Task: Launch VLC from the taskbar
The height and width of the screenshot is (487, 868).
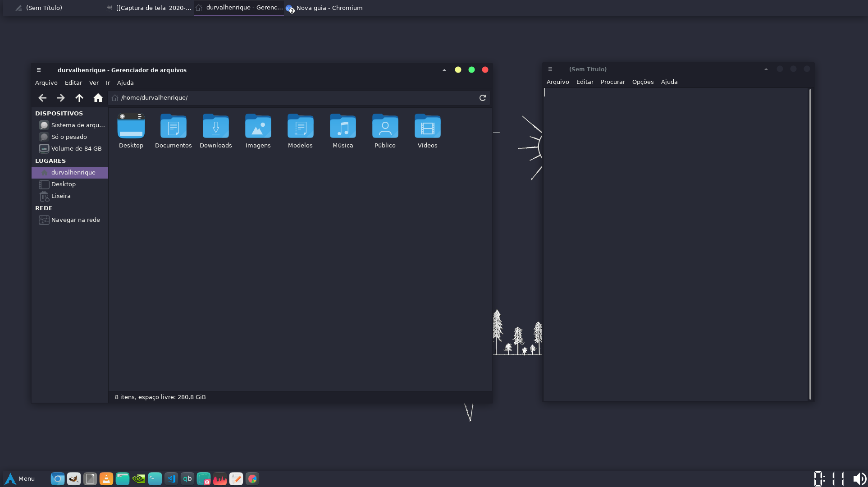Action: pos(106,478)
